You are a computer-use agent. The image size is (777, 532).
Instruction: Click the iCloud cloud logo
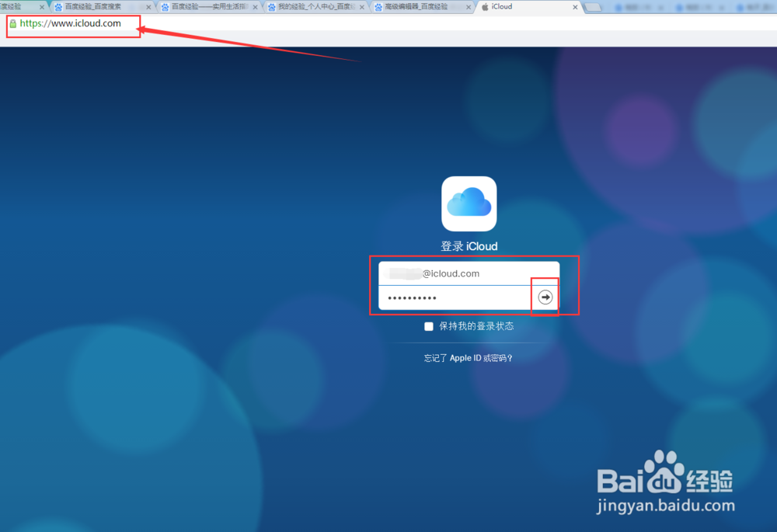click(469, 203)
